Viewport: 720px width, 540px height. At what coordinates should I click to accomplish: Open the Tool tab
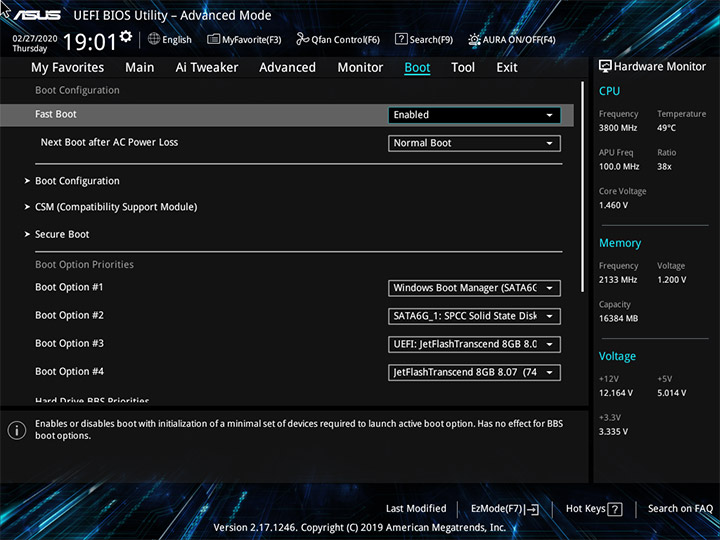[463, 68]
